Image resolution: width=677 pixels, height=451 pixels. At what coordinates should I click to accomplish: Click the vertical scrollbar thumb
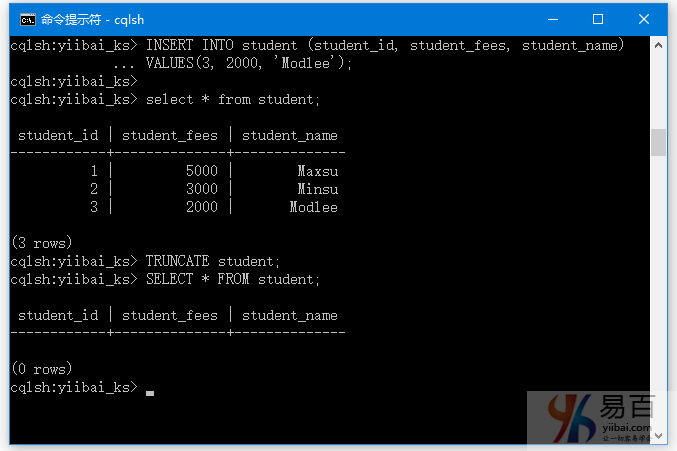[658, 142]
